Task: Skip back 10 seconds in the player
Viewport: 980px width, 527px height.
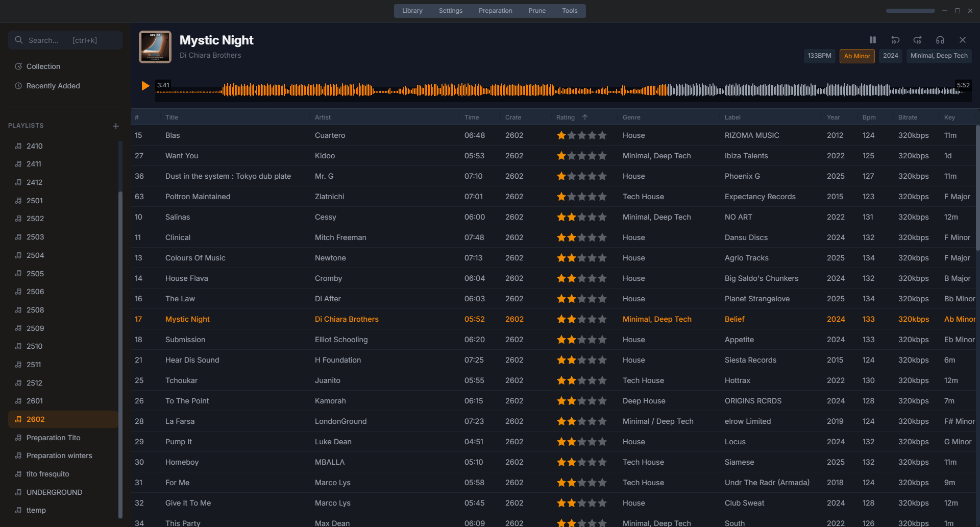Action: point(895,40)
